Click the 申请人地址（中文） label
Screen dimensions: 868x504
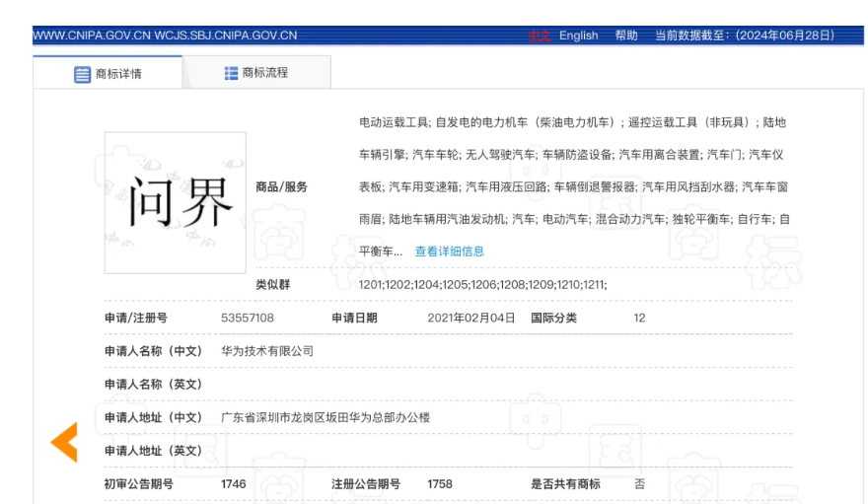pyautogui.click(x=153, y=417)
